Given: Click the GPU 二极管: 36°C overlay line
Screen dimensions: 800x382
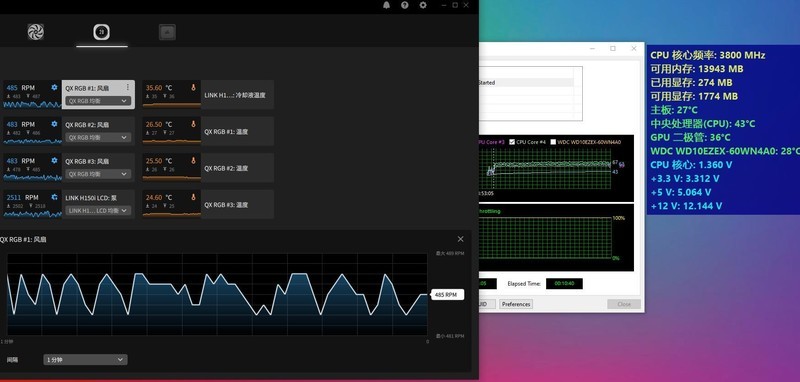Looking at the screenshot, I should (690, 138).
